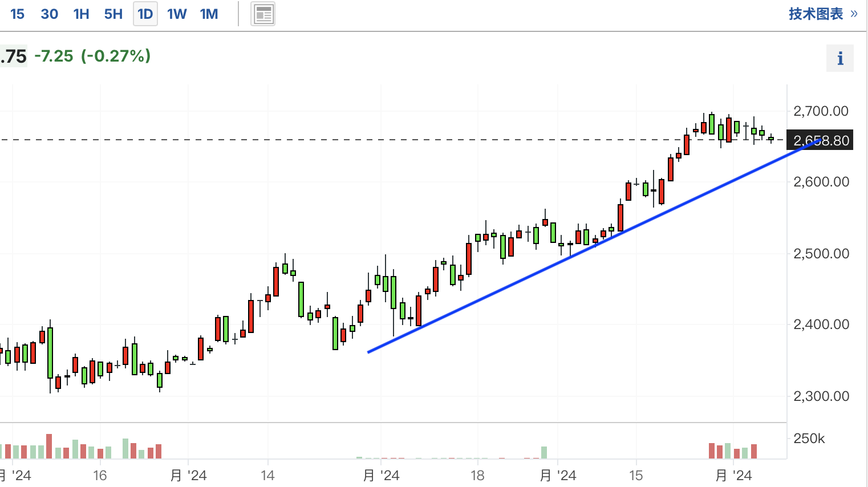Open the 技术图表 link

[823, 14]
